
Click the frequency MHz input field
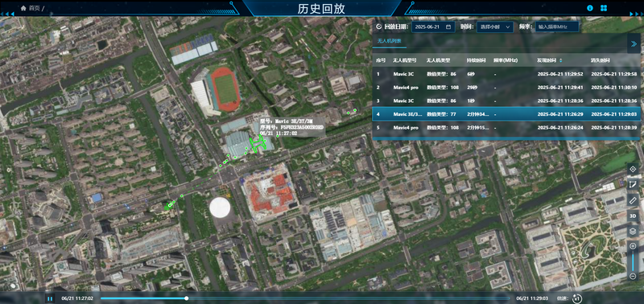557,27
